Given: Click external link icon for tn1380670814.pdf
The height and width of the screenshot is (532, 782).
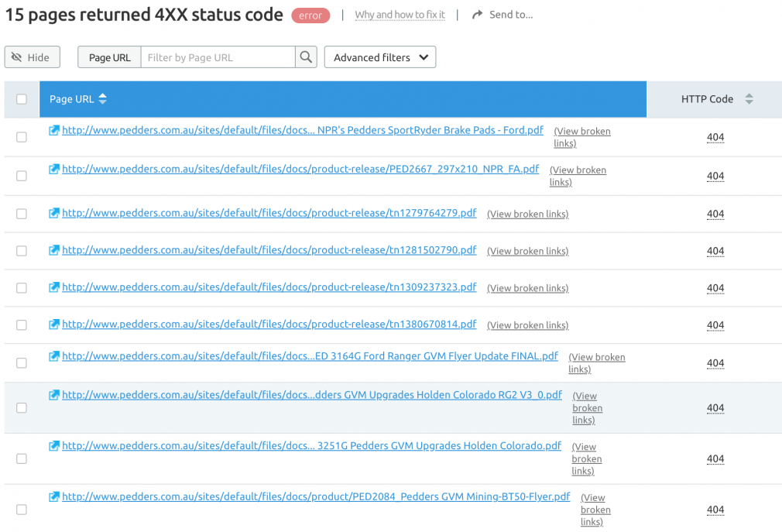Looking at the screenshot, I should point(54,324).
